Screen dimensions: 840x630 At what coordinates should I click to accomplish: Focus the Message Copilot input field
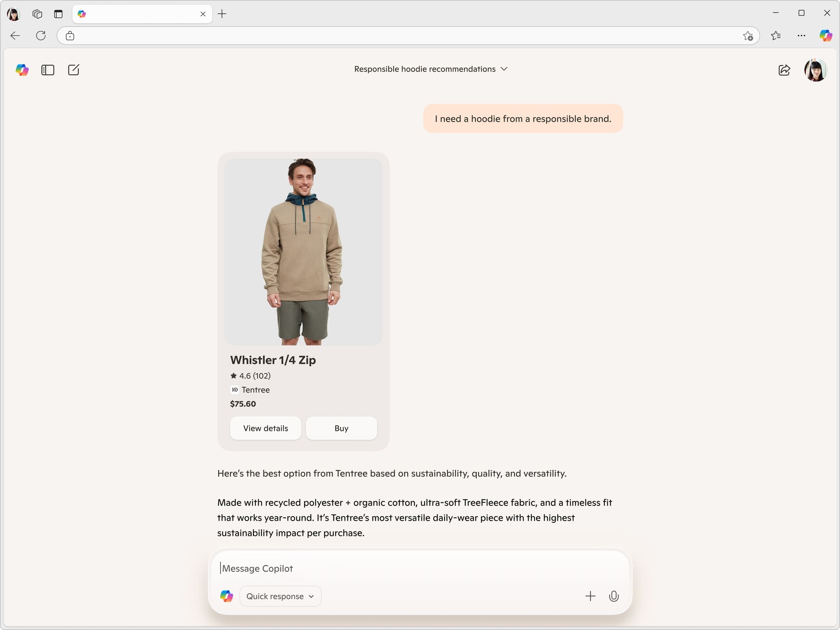pos(420,568)
